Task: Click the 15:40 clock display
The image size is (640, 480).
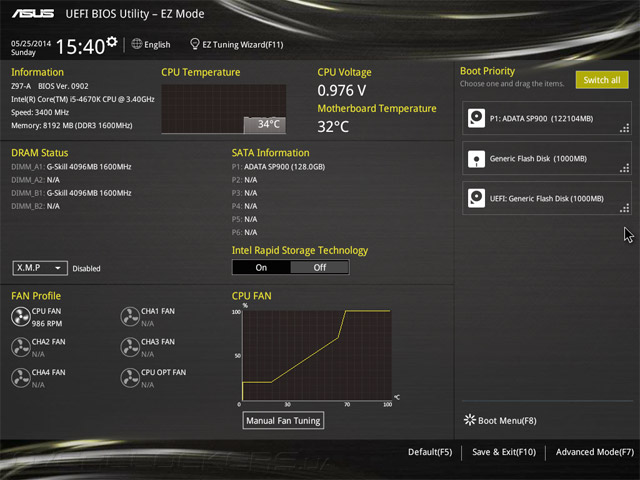Action: [x=80, y=47]
